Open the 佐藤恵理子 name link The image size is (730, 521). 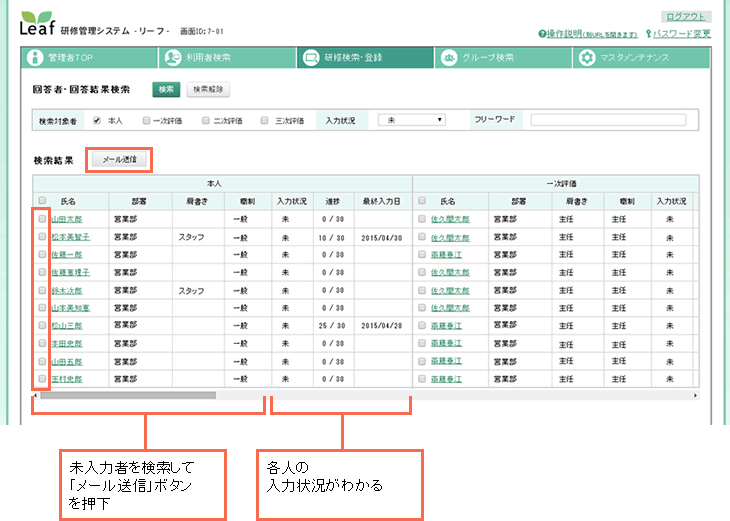click(x=70, y=272)
